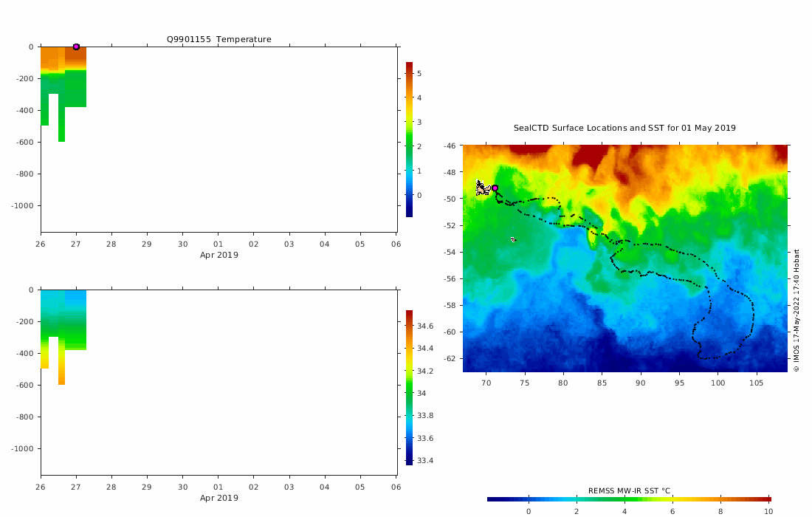The width and height of the screenshot is (812, 517).
Task: Click the '-1000' depth tick on temperature plot
Action: [22, 205]
